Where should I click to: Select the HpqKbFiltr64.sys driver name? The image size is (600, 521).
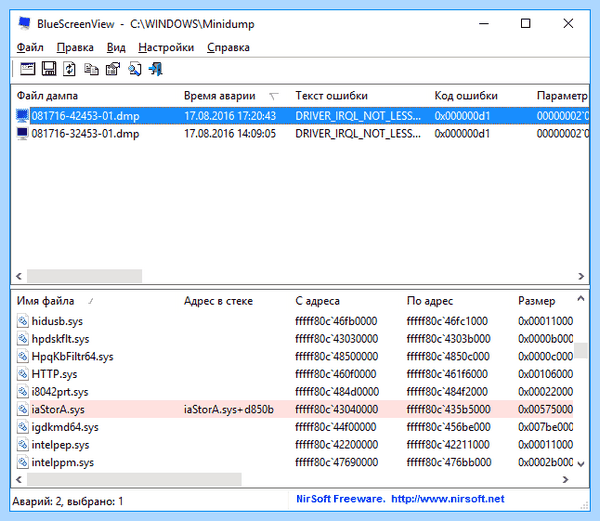click(x=72, y=356)
